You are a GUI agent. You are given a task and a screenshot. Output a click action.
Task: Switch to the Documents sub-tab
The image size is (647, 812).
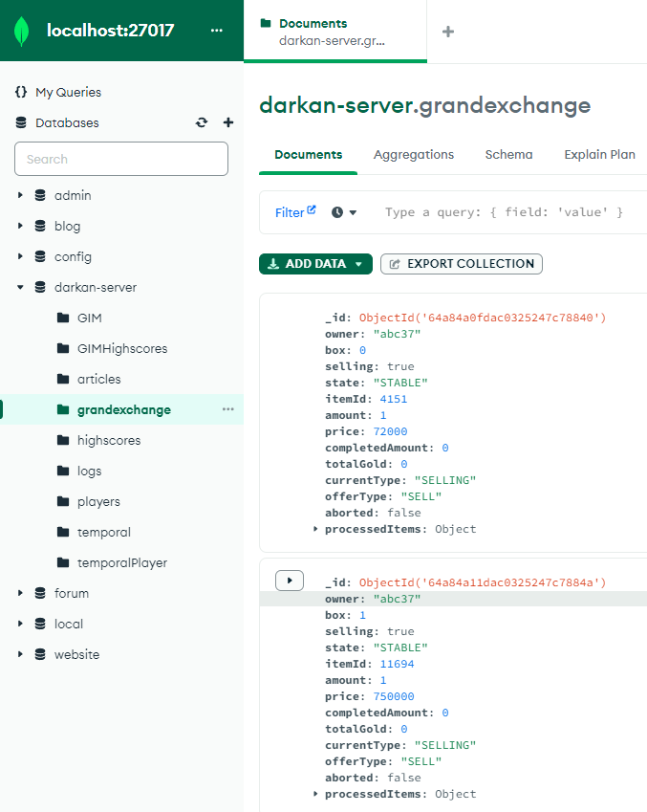point(309,155)
